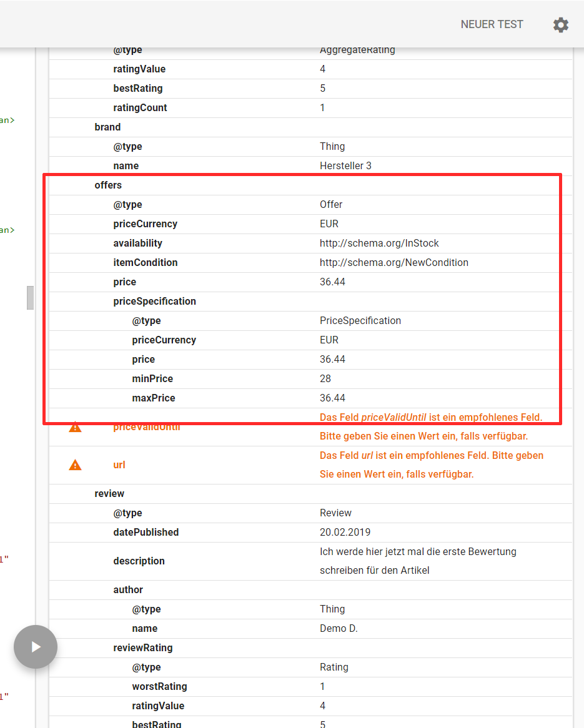Click the http://schema.org/NewCondition value
This screenshot has width=584, height=728.
tap(393, 263)
